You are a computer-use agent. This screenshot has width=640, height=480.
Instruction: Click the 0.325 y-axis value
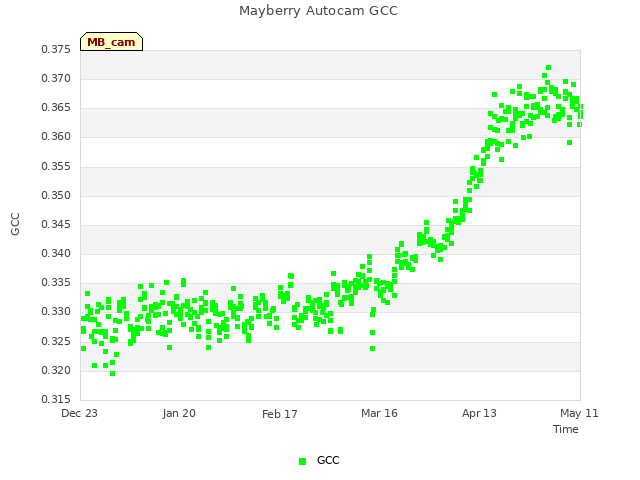coord(56,341)
